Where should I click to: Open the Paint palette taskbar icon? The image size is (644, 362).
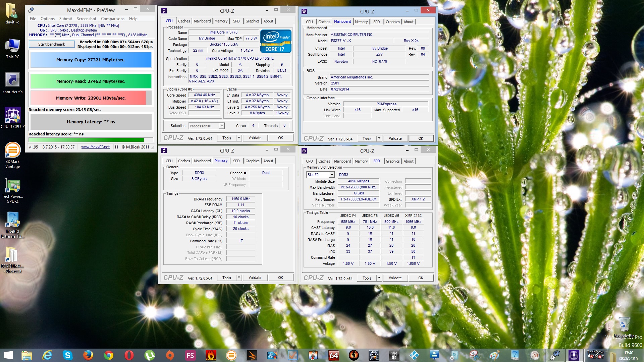494,355
